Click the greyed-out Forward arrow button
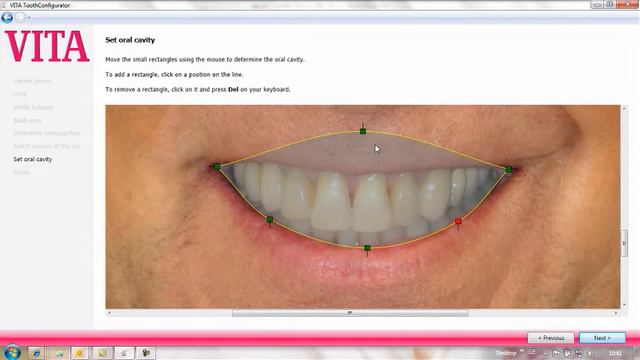Viewport: 640px width, 360px height. [x=20, y=17]
